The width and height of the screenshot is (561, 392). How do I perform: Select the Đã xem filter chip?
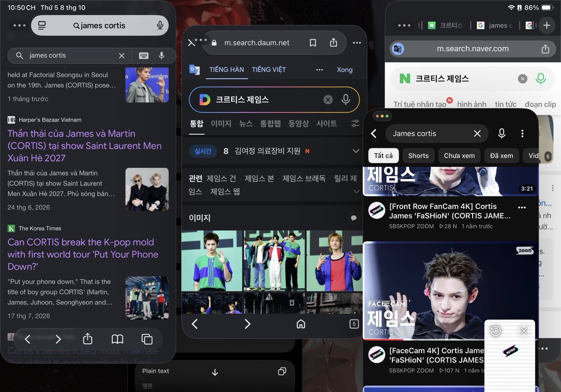point(501,156)
